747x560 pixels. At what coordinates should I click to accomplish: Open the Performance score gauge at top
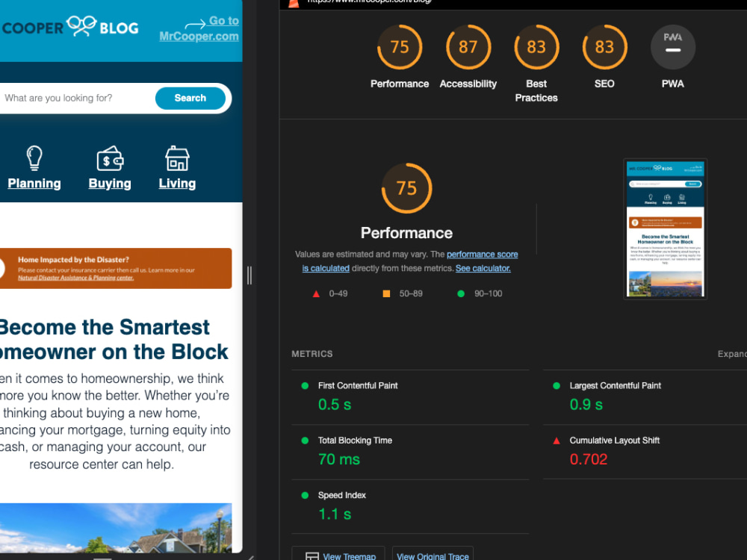point(399,46)
